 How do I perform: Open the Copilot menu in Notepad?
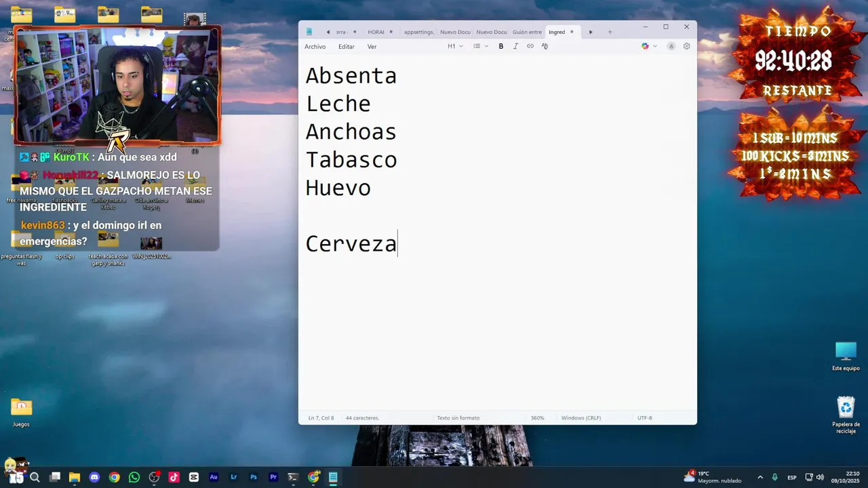pos(649,46)
